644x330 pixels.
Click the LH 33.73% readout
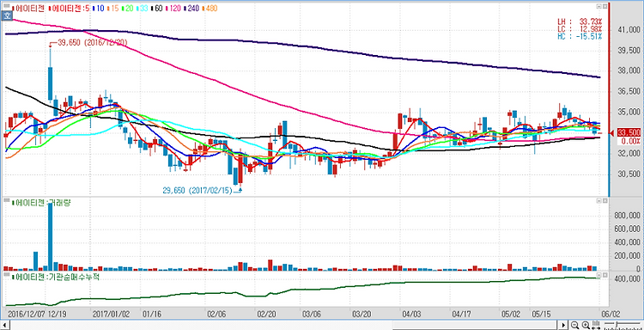(580, 21)
